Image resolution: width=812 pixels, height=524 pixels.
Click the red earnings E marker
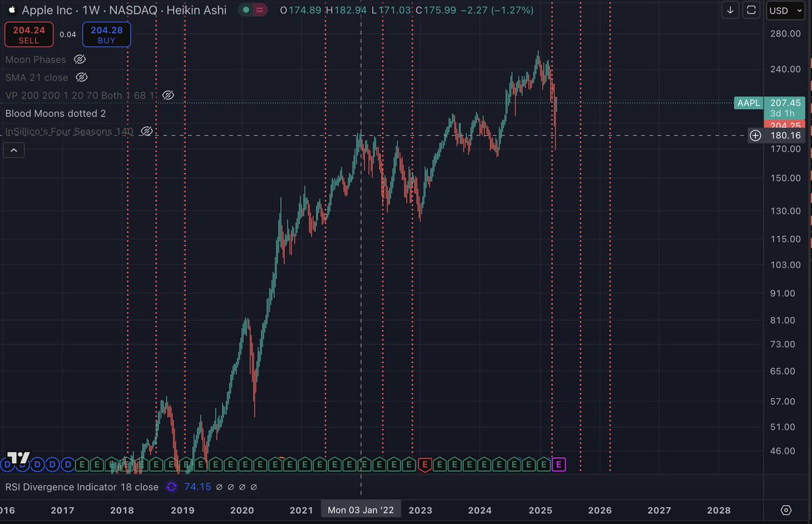[425, 465]
